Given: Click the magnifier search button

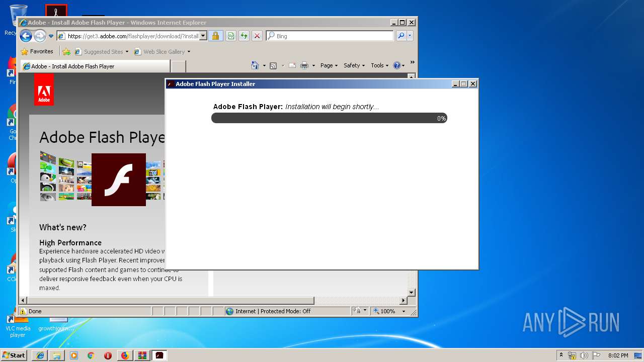Looking at the screenshot, I should pyautogui.click(x=401, y=36).
